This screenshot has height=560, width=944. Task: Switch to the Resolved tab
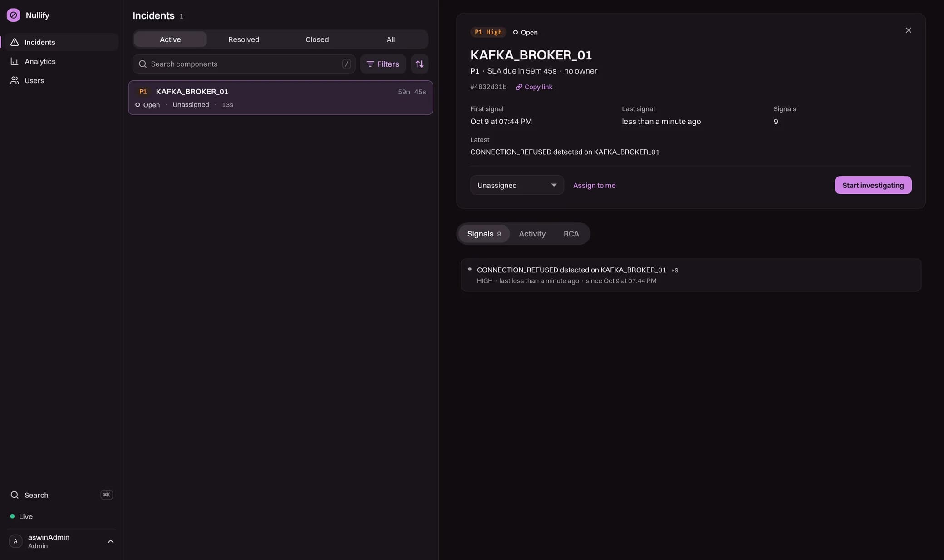(x=244, y=39)
